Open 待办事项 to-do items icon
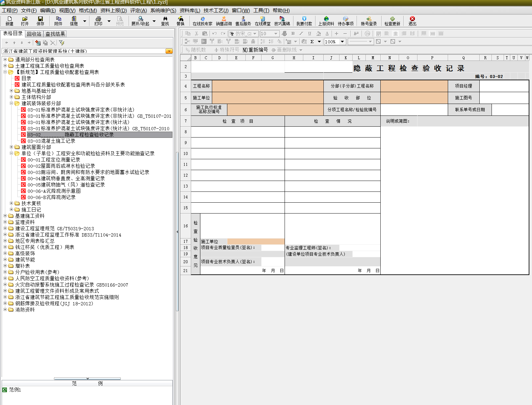532x405 pixels. [x=346, y=21]
